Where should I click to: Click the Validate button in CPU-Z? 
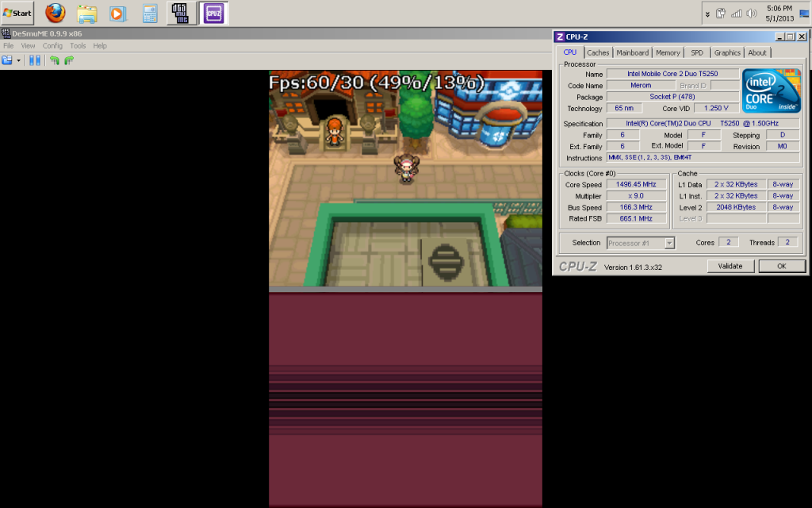pyautogui.click(x=730, y=266)
